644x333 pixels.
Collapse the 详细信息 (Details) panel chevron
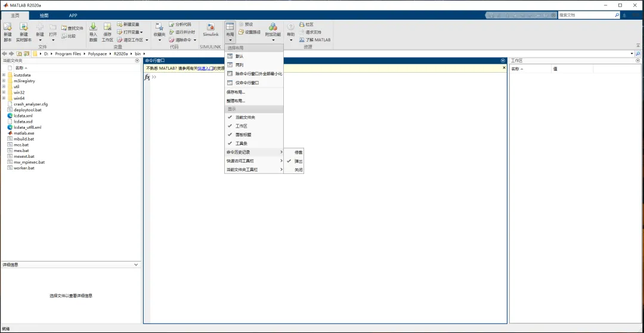(137, 265)
